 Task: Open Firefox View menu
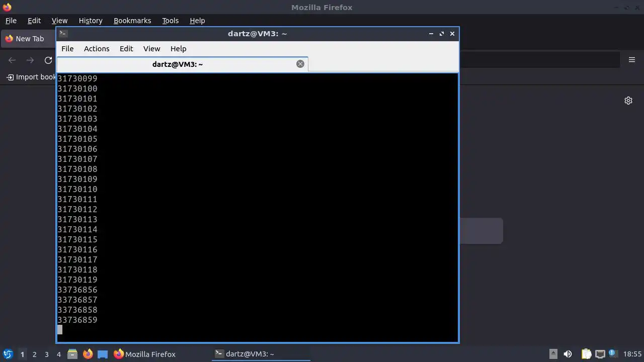click(59, 21)
